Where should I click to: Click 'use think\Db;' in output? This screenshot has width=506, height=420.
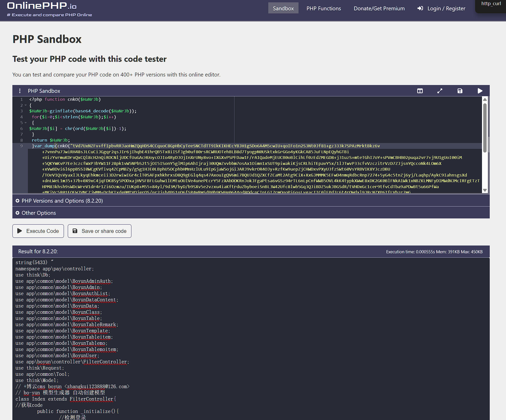(33, 275)
